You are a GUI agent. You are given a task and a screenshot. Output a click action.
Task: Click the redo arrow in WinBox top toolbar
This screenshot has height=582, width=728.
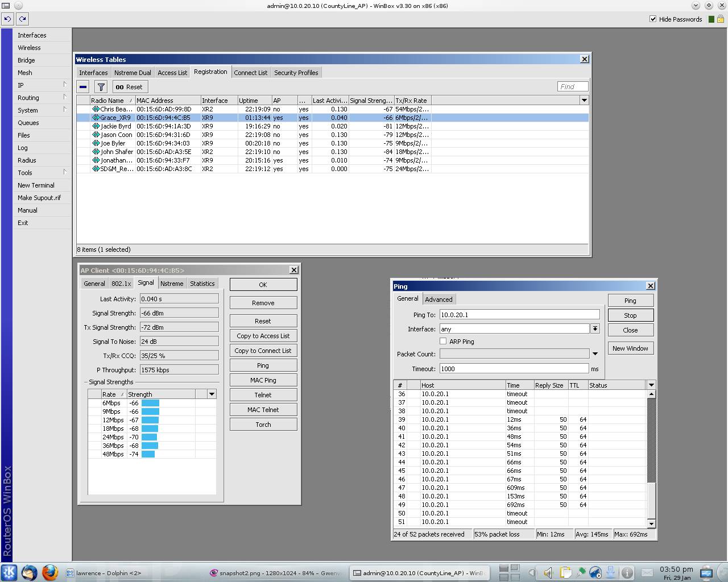coord(22,19)
